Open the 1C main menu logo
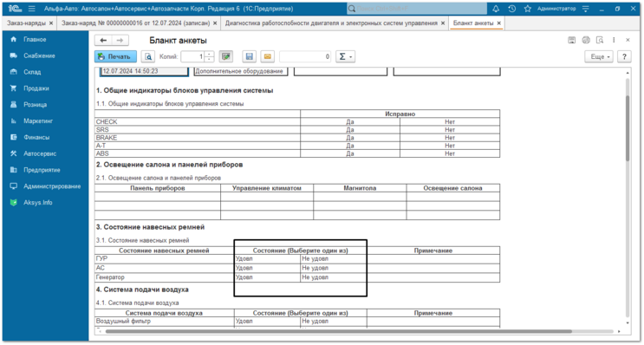The height and width of the screenshot is (345, 644). [x=15, y=9]
